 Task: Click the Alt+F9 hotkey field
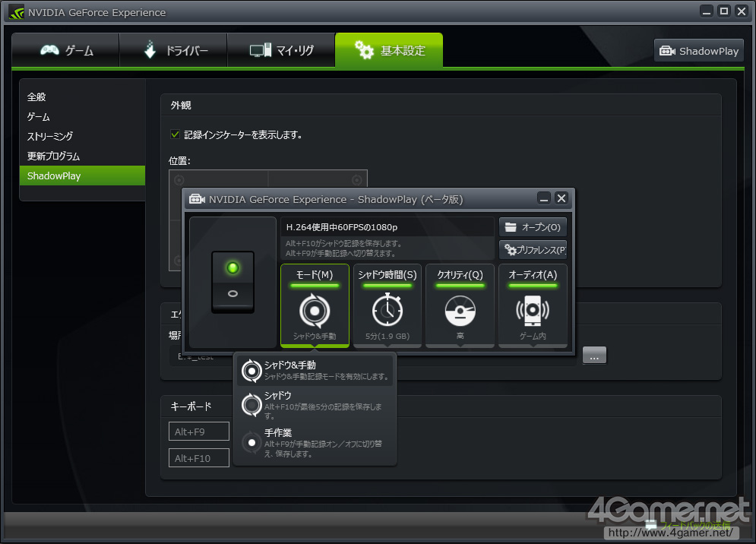(199, 432)
